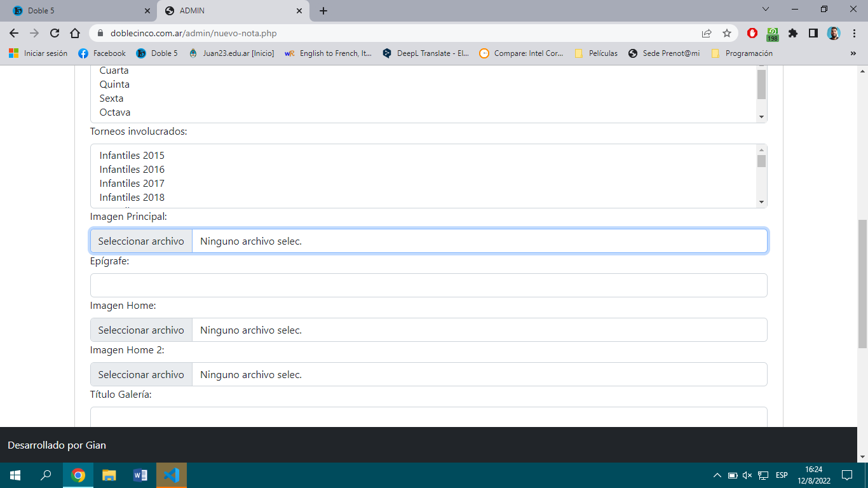
Task: Open the Películas bookmarks folder
Action: point(596,53)
